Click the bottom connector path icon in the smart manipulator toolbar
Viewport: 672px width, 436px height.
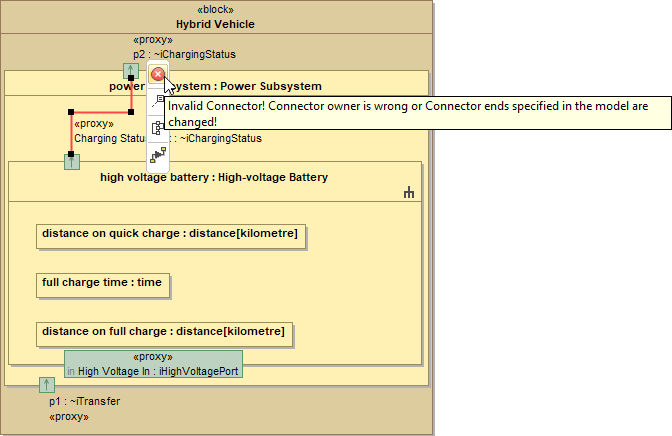tap(157, 153)
